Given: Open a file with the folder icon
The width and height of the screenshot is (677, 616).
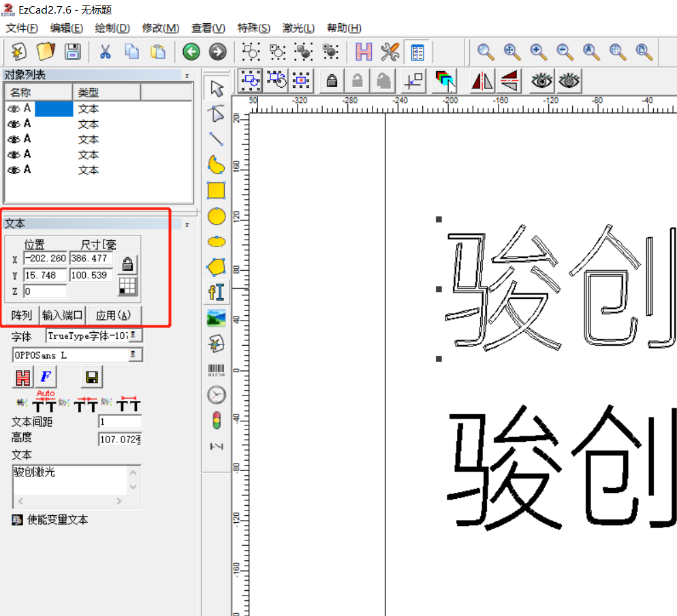Looking at the screenshot, I should pos(46,52).
